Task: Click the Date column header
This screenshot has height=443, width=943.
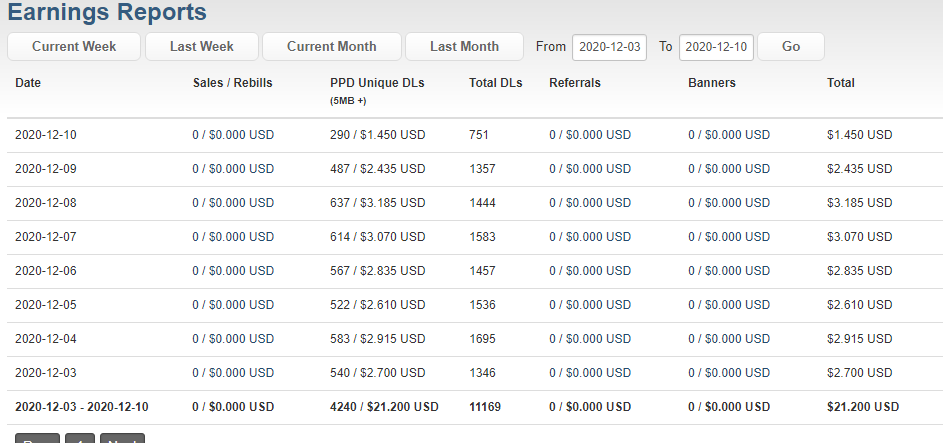Action: tap(28, 83)
